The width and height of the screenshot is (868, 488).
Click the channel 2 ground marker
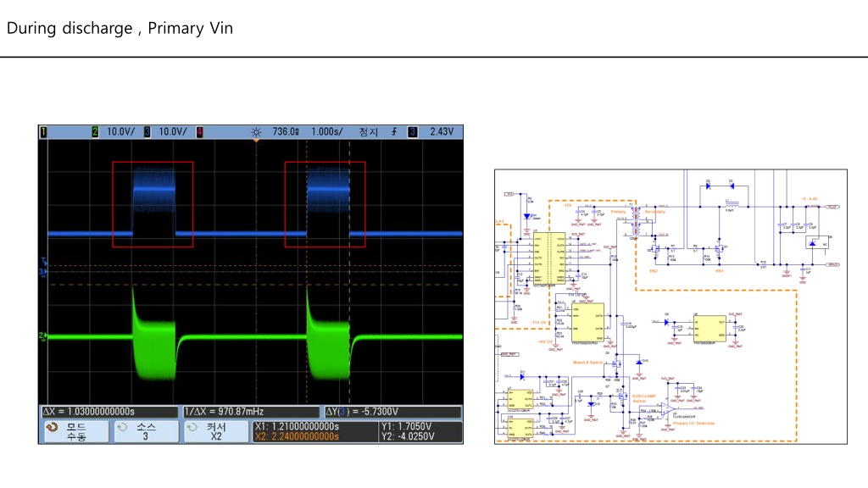[42, 335]
